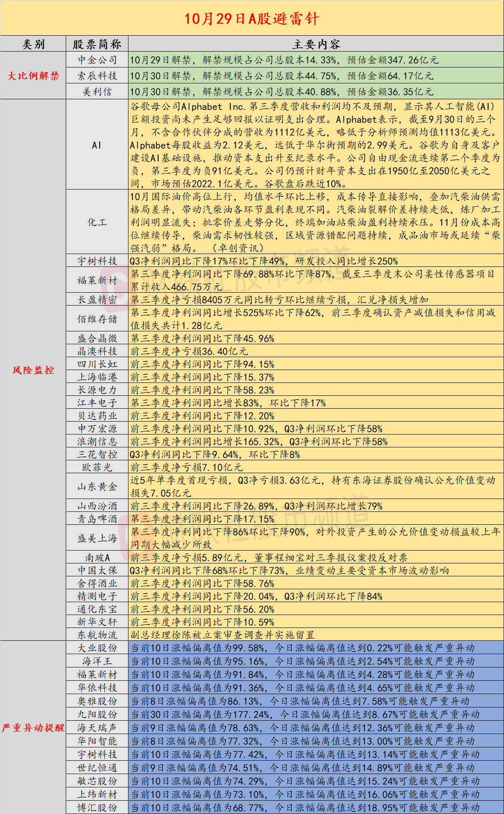The image size is (504, 814).
Task: Click the 九阳股份 stock name
Action: click(x=97, y=714)
